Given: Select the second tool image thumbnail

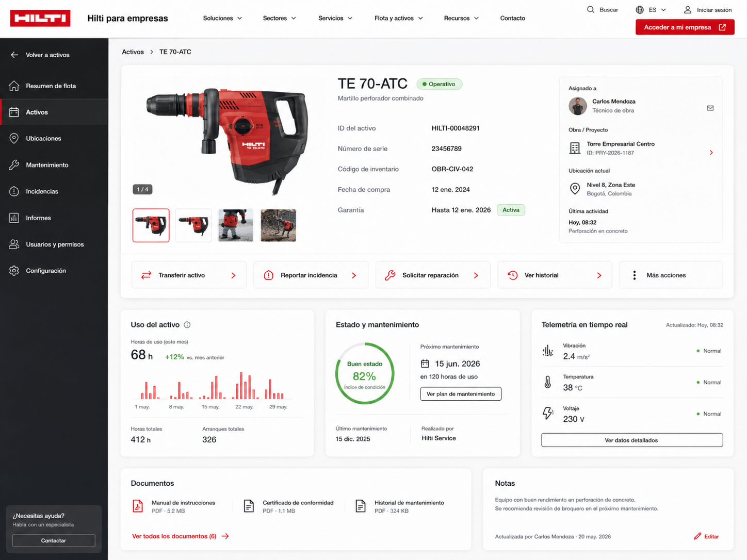Looking at the screenshot, I should (x=193, y=225).
